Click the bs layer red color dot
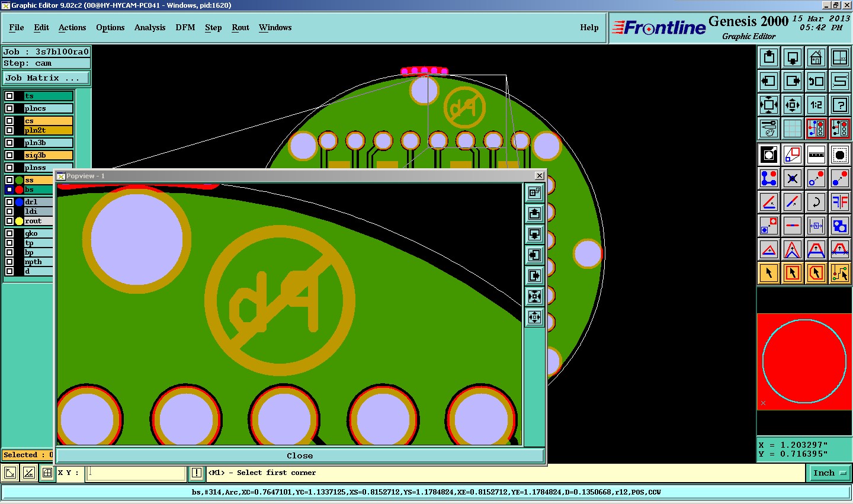 tap(19, 190)
